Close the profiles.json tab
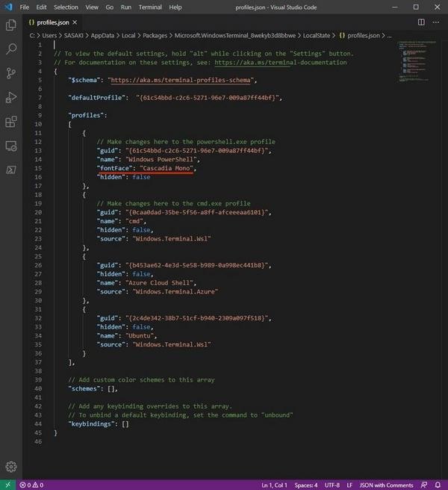 coord(75,22)
